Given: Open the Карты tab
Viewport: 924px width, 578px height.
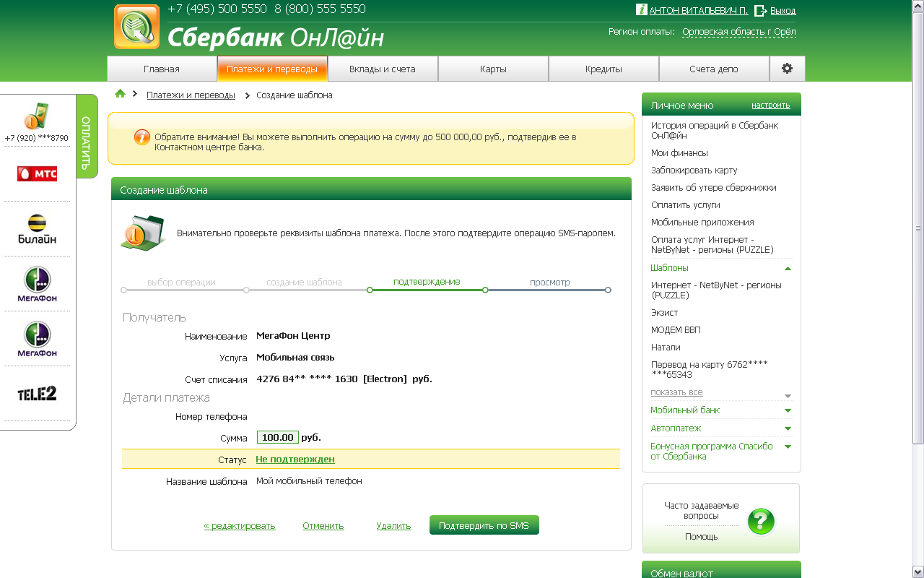Looking at the screenshot, I should tap(493, 69).
